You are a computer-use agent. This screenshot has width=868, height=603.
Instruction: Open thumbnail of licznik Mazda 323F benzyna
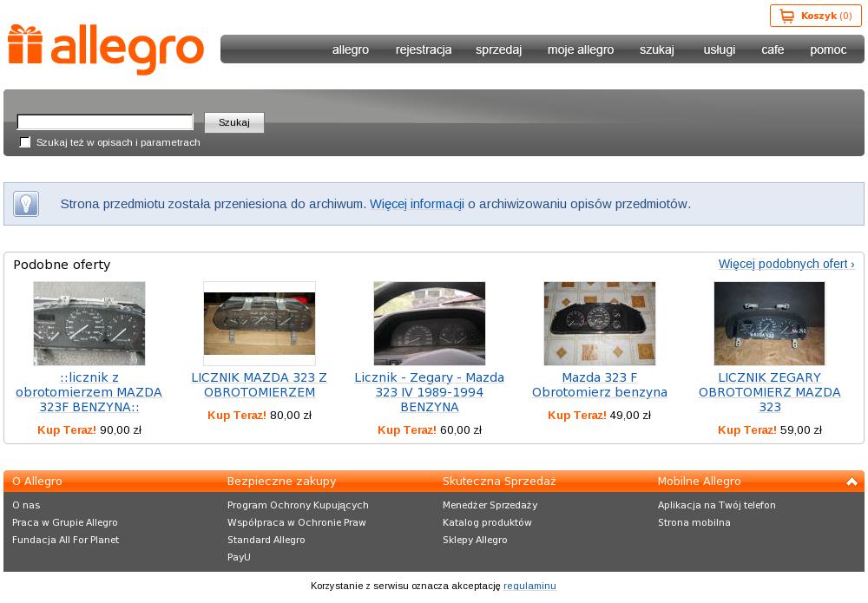[x=89, y=324]
